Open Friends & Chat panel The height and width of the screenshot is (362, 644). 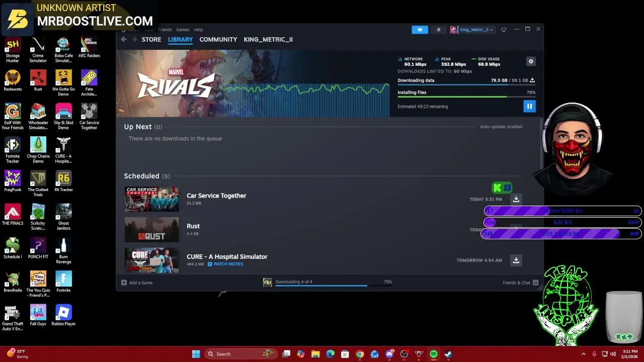(x=520, y=283)
